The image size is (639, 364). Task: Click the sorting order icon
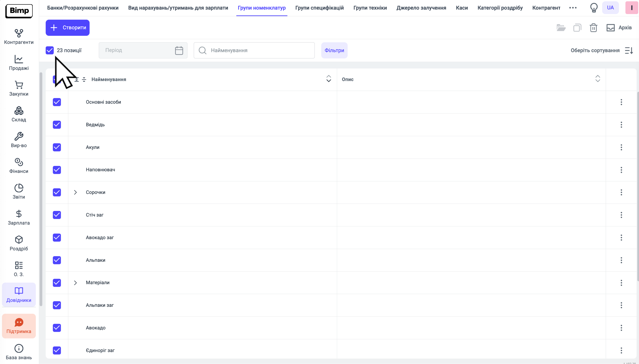629,51
